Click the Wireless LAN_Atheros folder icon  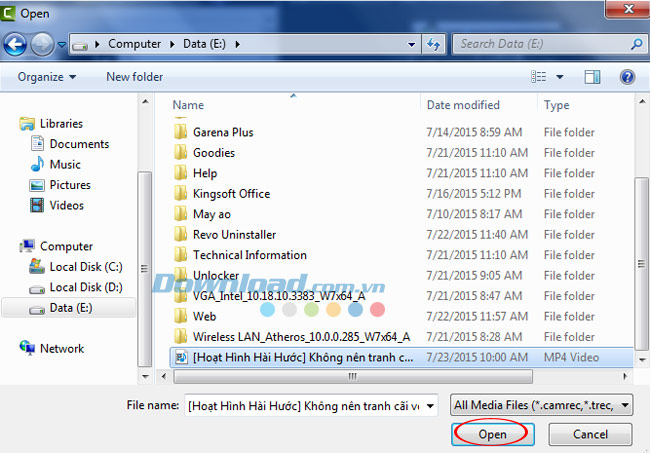(180, 337)
